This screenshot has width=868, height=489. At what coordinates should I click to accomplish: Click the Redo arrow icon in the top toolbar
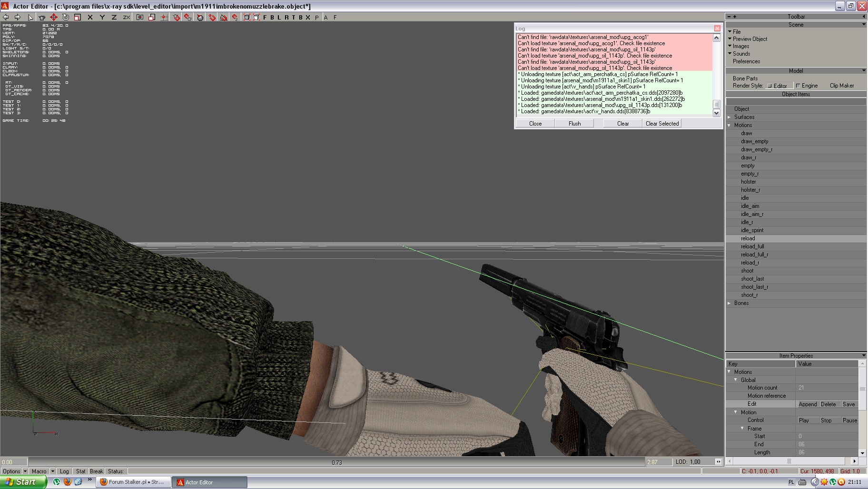[17, 17]
